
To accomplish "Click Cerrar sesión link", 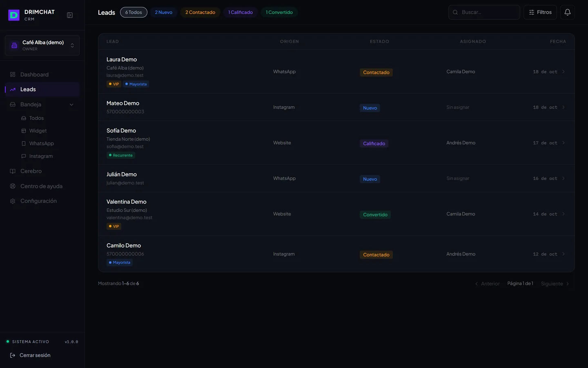I will click(30, 355).
